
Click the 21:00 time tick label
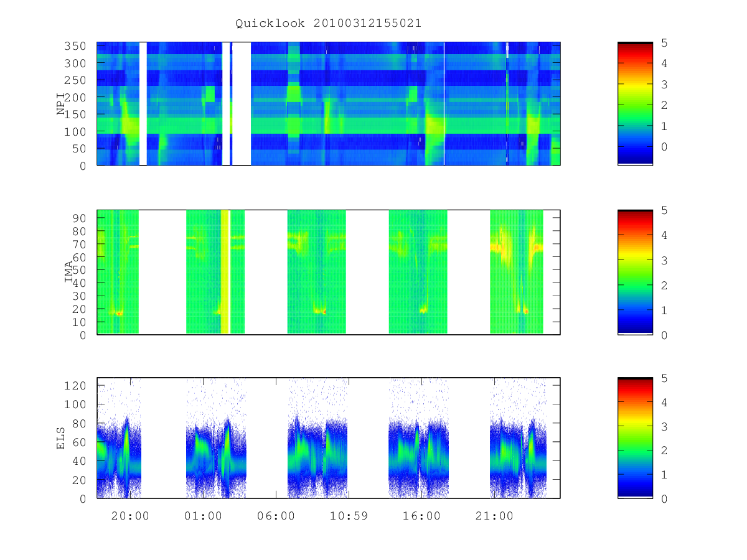click(494, 516)
